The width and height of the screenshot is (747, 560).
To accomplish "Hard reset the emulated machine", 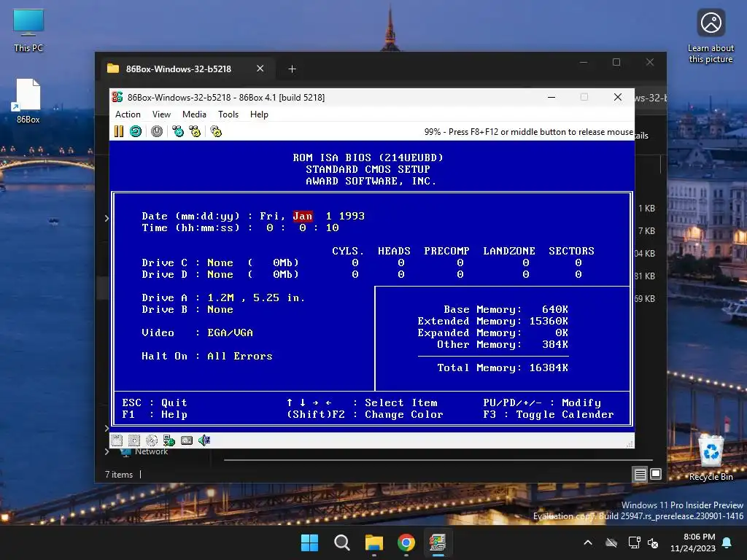I will coord(136,131).
